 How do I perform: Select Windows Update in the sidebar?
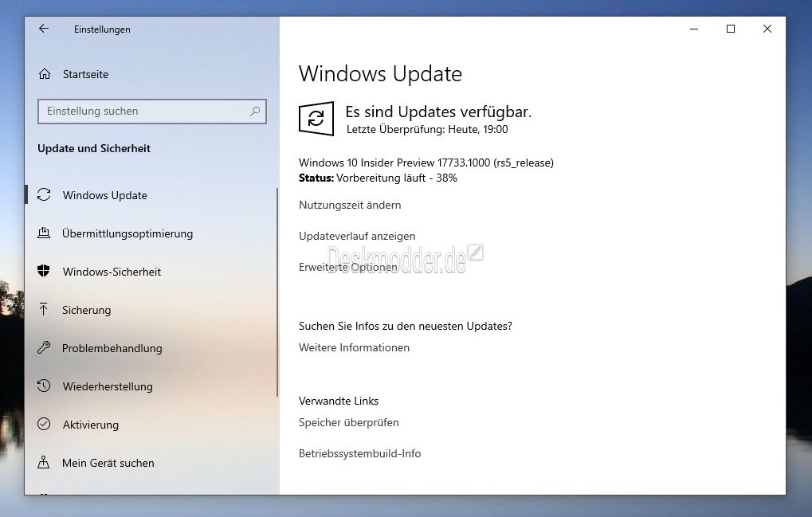pyautogui.click(x=104, y=195)
